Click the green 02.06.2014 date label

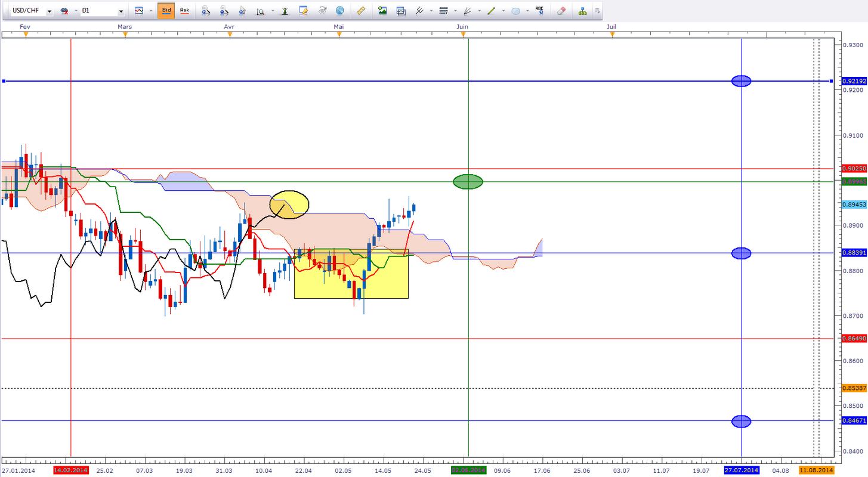(x=468, y=470)
